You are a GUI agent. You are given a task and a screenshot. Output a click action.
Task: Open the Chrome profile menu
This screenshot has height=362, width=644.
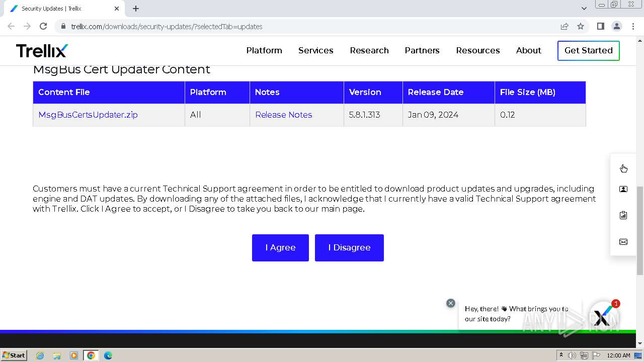616,26
